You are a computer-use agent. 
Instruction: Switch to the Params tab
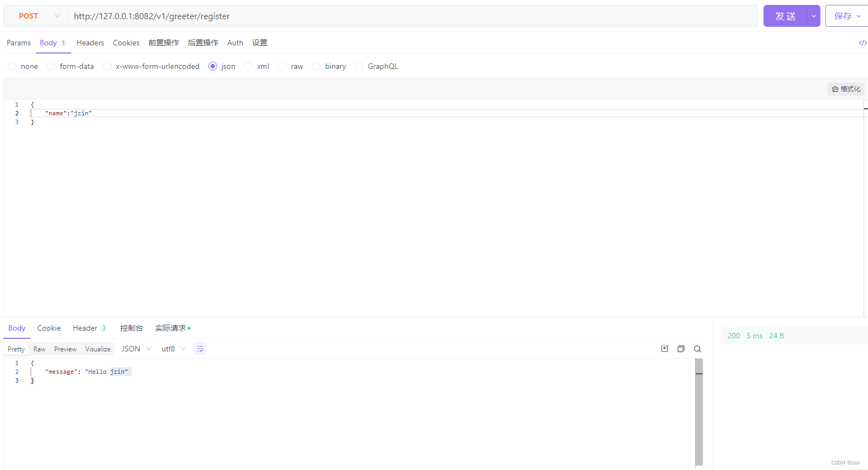[19, 43]
